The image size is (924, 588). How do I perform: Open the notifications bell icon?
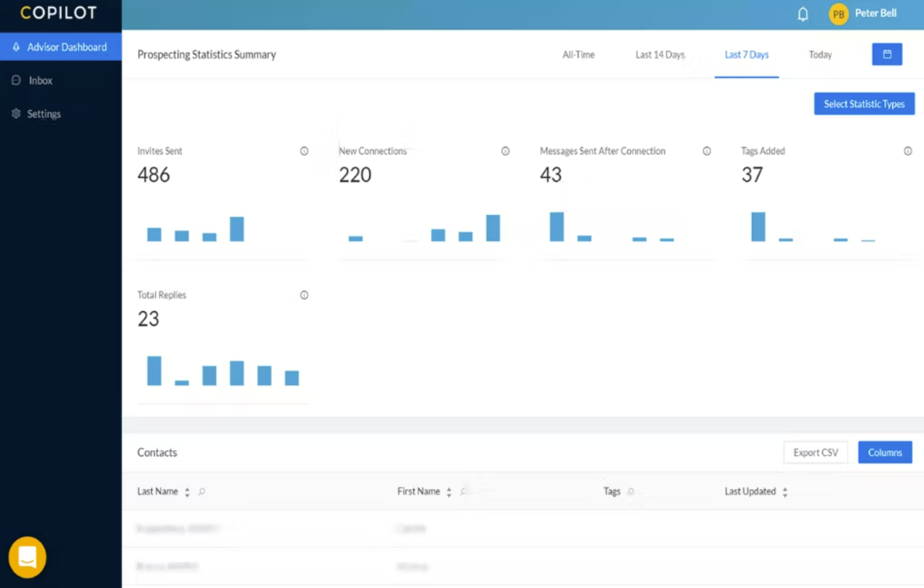click(x=803, y=14)
